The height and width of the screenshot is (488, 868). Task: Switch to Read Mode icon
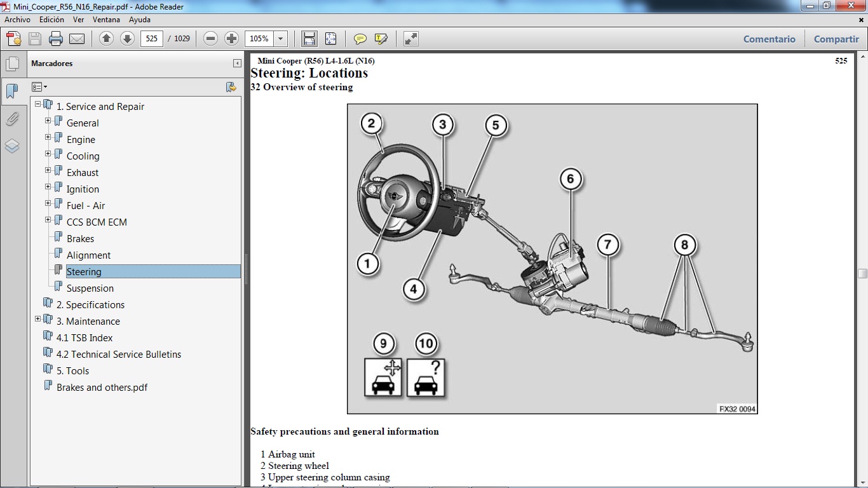tap(411, 39)
